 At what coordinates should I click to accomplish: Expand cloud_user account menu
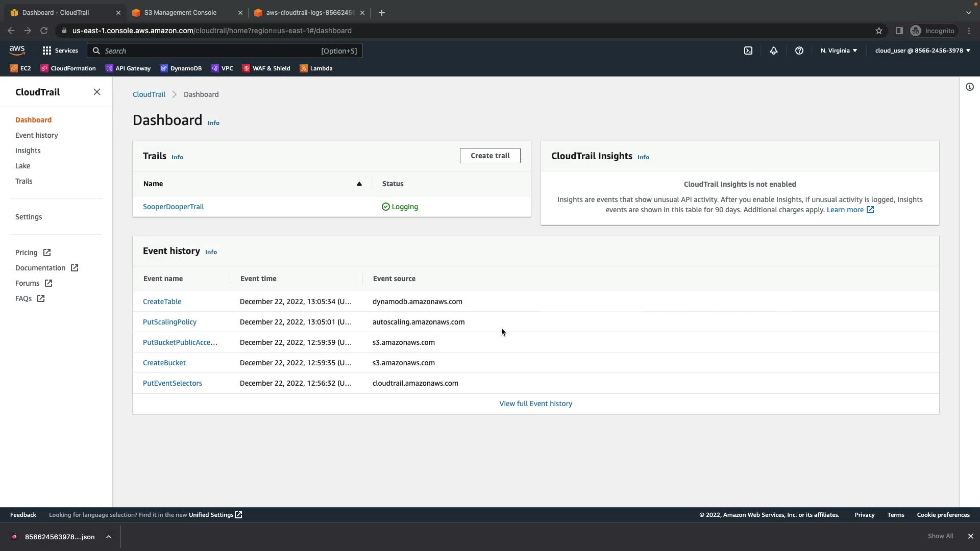(922, 51)
